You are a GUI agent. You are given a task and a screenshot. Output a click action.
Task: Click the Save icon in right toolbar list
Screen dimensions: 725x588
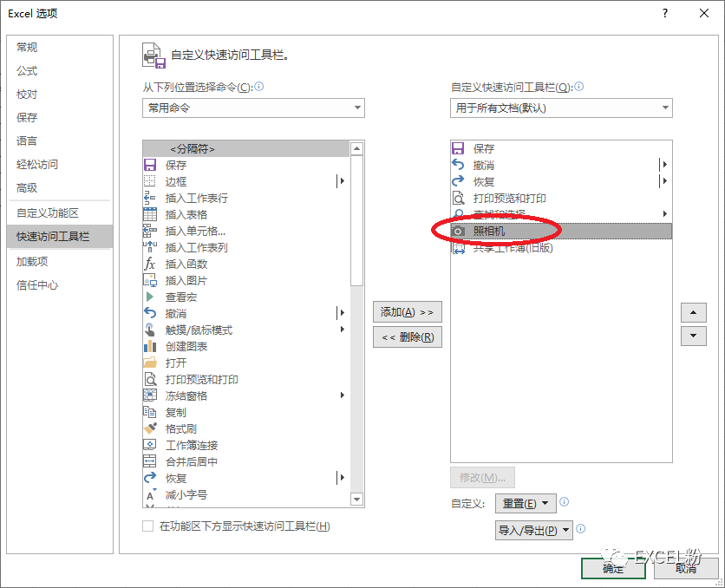458,148
